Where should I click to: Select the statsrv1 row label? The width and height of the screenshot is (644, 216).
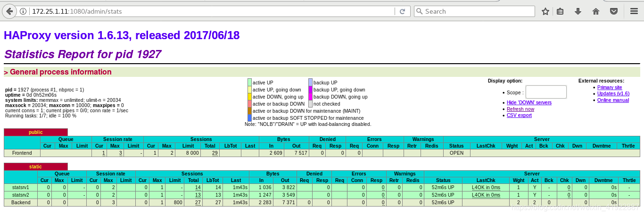(21, 187)
